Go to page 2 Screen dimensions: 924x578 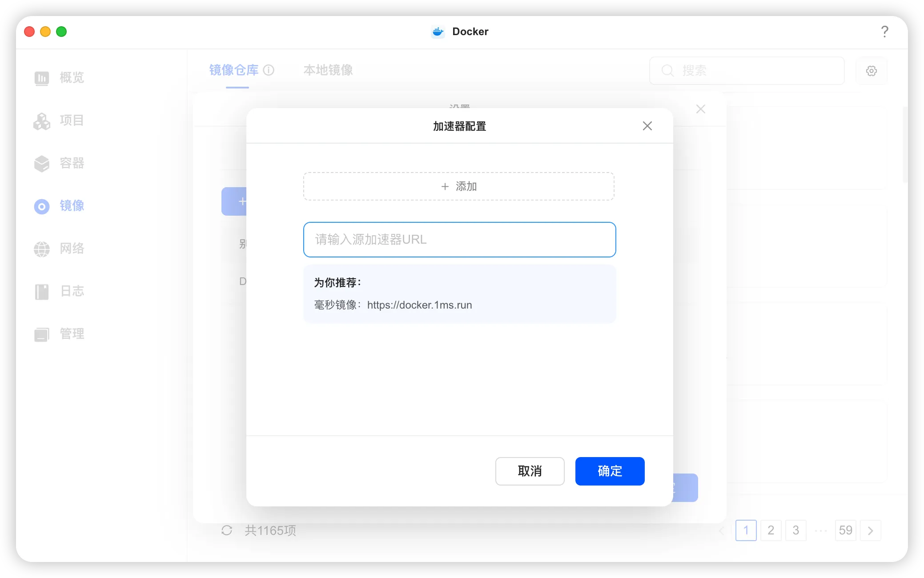click(771, 530)
